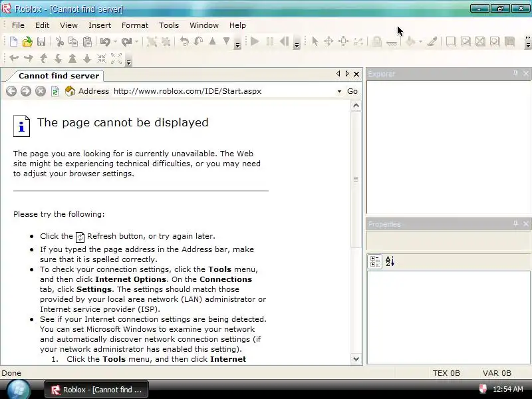The height and width of the screenshot is (399, 532).
Task: Click the Redo arrow icon
Action: [x=126, y=42]
